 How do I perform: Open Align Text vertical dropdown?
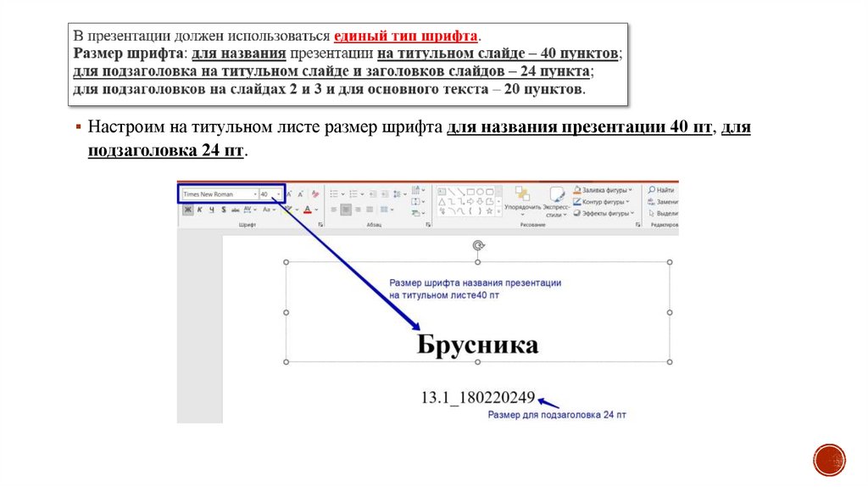point(419,202)
